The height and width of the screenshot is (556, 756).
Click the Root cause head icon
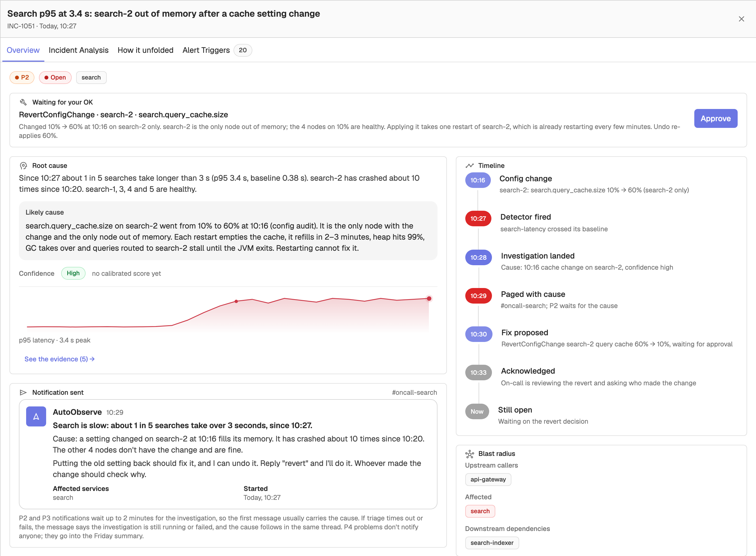[x=23, y=166]
